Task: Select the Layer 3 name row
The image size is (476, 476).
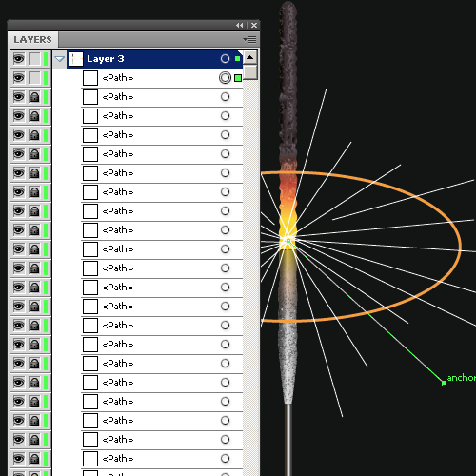Action: pos(154,59)
